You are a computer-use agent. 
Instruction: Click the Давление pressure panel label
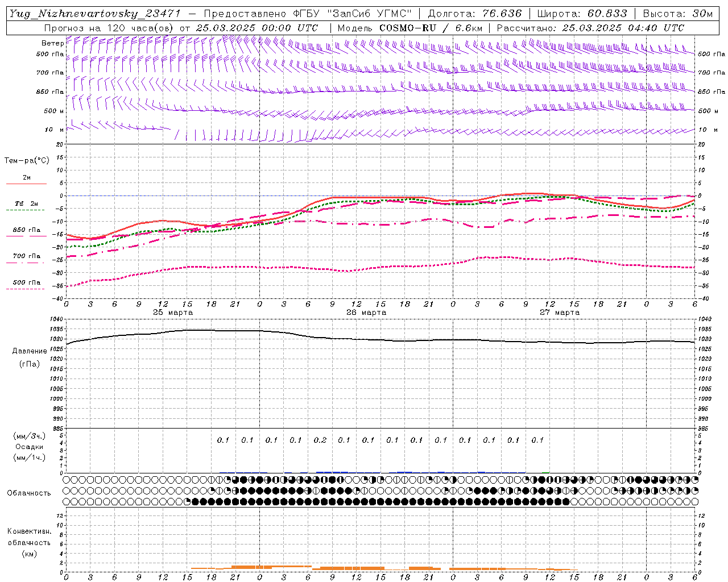click(x=30, y=351)
